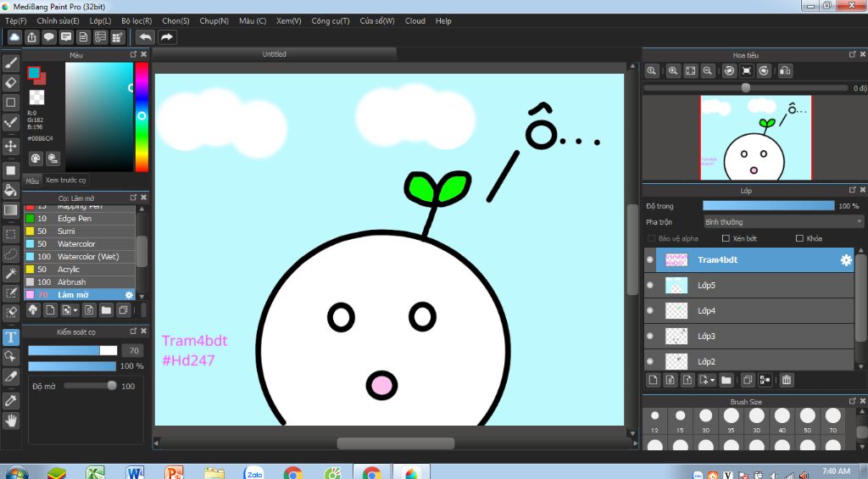Choose the Hand pan tool
868x479 pixels.
[10, 421]
